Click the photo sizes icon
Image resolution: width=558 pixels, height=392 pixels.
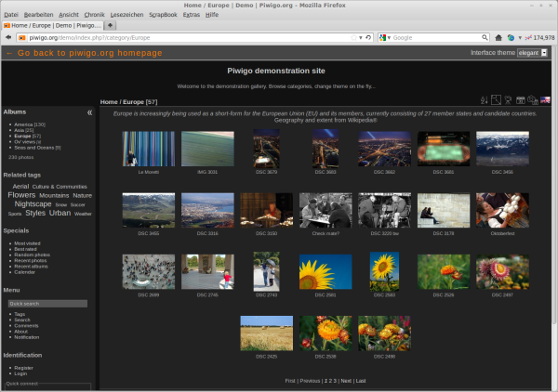point(496,100)
